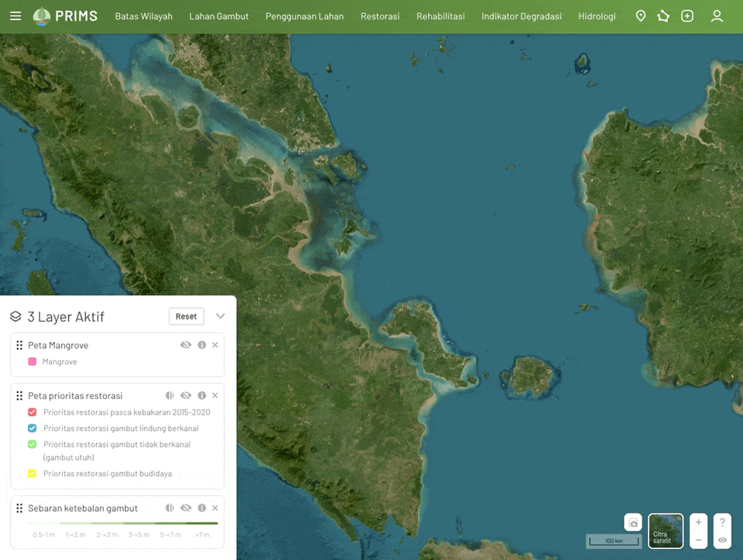Collapse the 3 Layer Aktif panel
743x560 pixels.
click(221, 316)
